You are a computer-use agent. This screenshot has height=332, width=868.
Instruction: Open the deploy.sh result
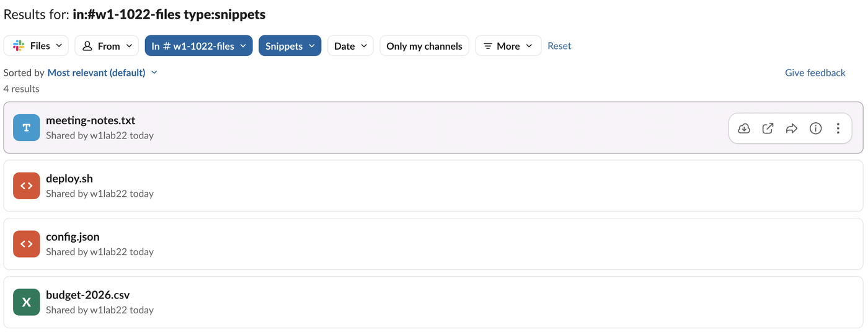(433, 186)
